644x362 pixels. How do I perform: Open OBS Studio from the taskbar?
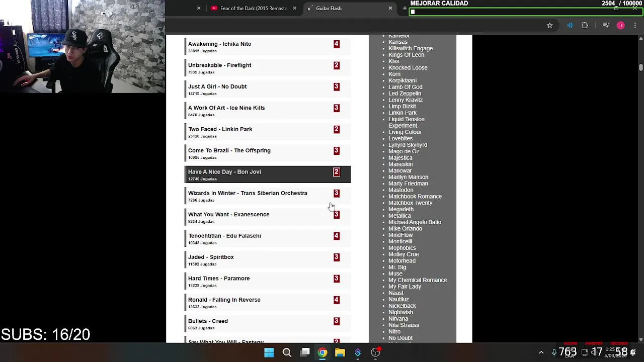pos(376,352)
